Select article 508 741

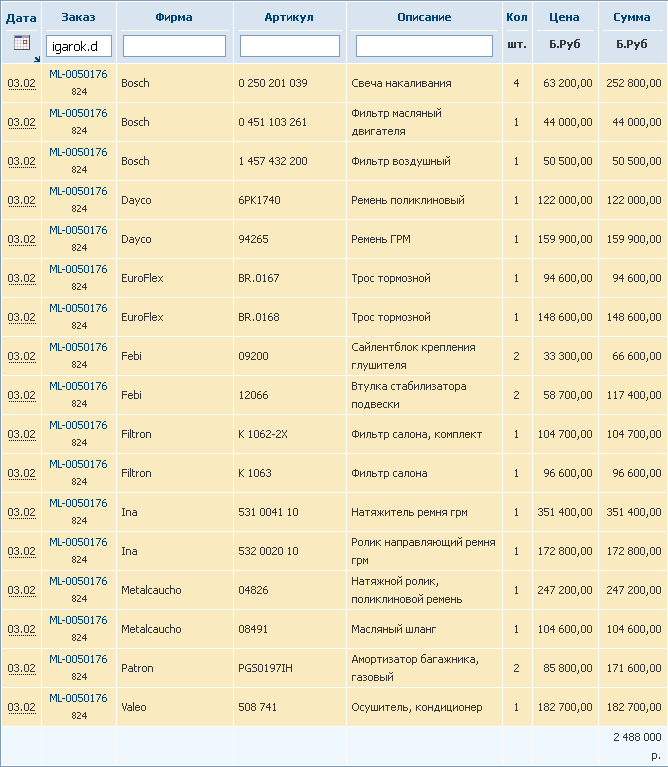[258, 707]
